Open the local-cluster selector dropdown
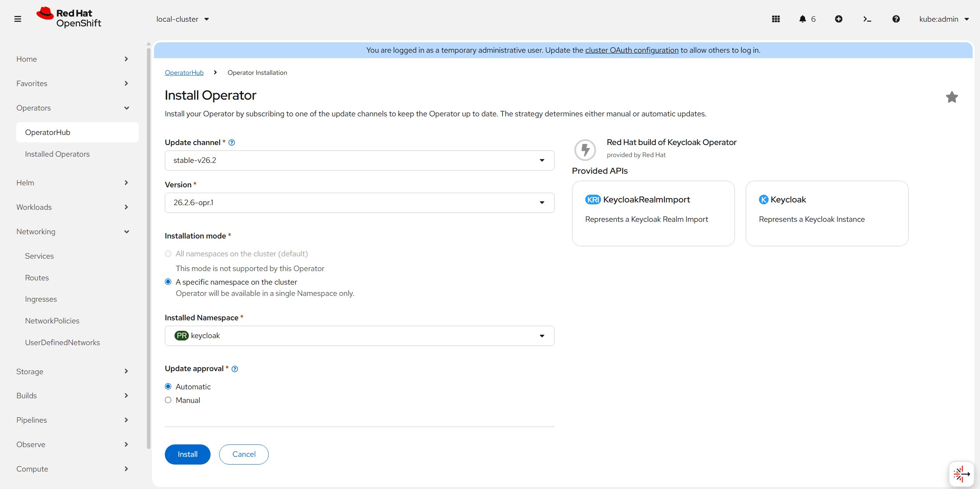Image resolution: width=980 pixels, height=489 pixels. pos(183,19)
